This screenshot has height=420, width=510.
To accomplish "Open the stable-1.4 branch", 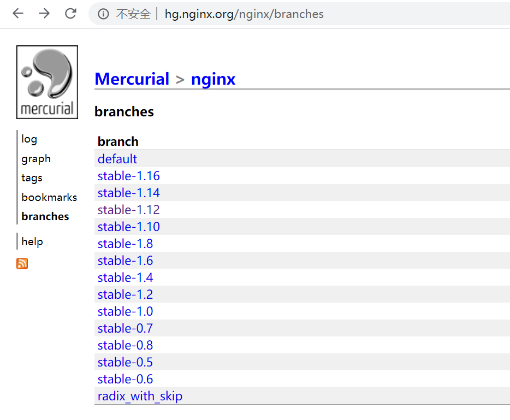I will [125, 277].
